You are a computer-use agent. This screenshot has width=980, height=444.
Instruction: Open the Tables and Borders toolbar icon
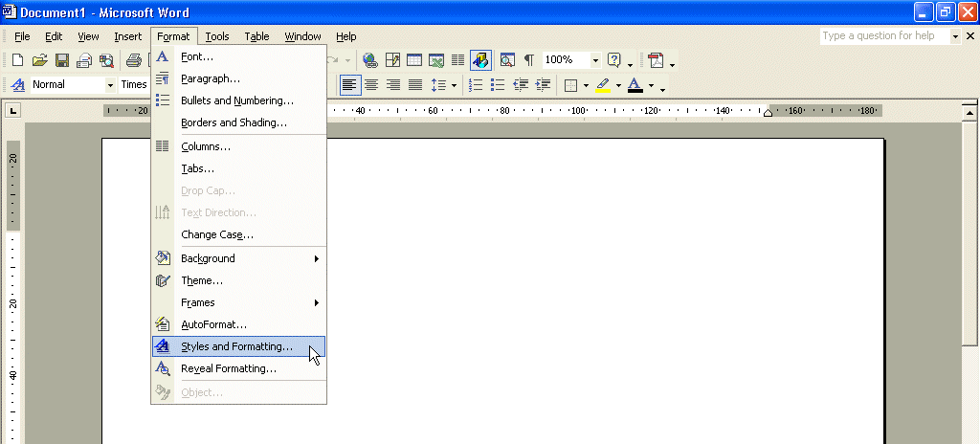[x=392, y=60]
